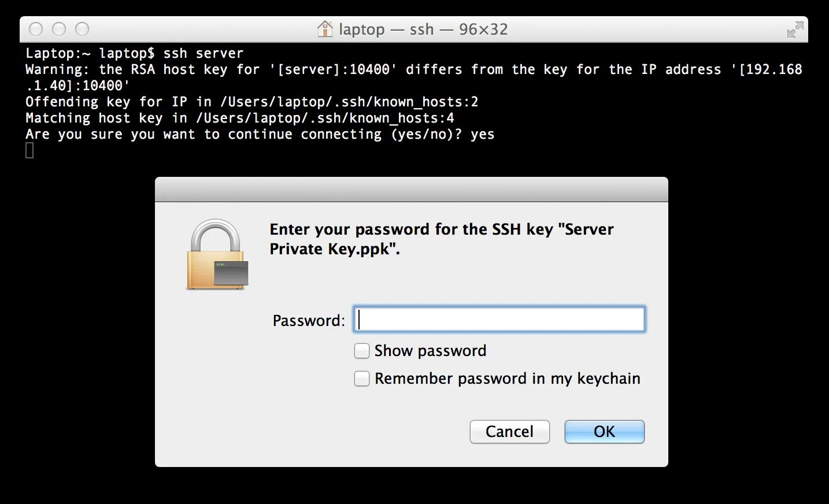Click the dialog prompt text about SSH key
This screenshot has height=504, width=829.
click(442, 239)
